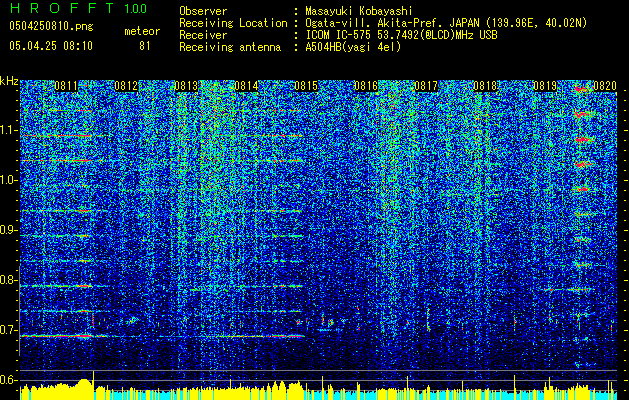Click the meteor label
Image resolution: width=629 pixels, height=400 pixels.
pos(142,31)
